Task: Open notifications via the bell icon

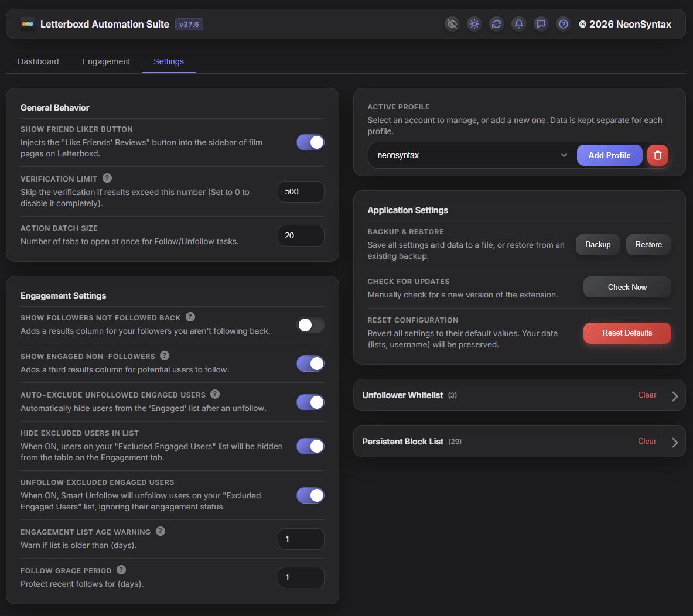Action: point(519,24)
